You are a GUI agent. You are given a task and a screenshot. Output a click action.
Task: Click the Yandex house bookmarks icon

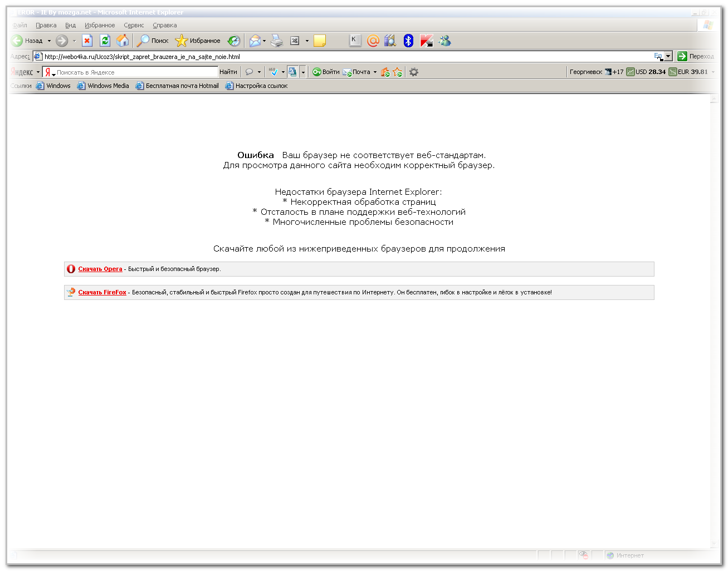click(385, 72)
